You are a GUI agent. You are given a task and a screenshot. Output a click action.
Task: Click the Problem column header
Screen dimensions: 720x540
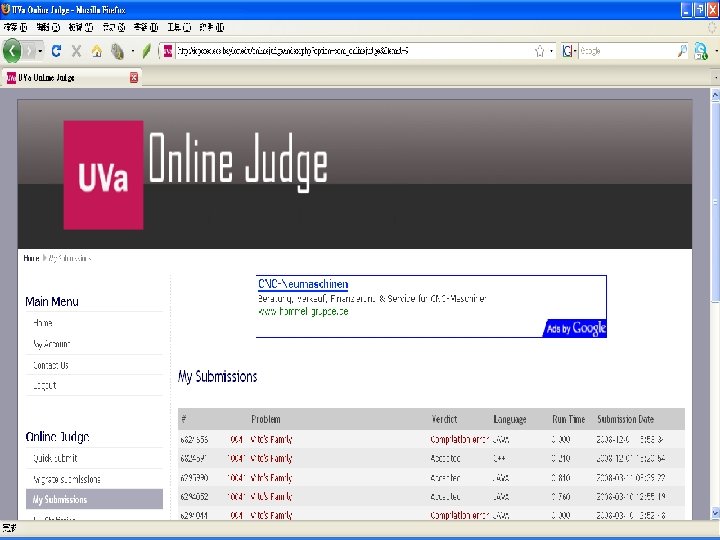tap(266, 419)
